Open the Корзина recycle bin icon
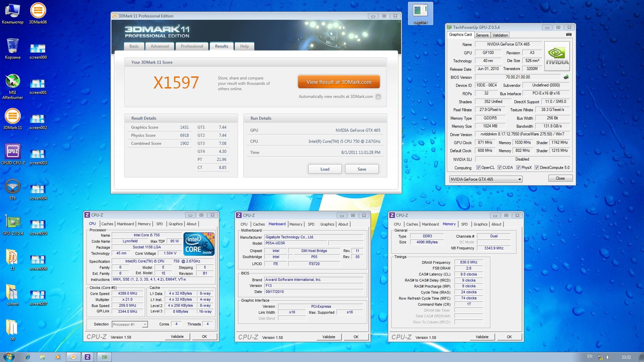 coord(13,49)
